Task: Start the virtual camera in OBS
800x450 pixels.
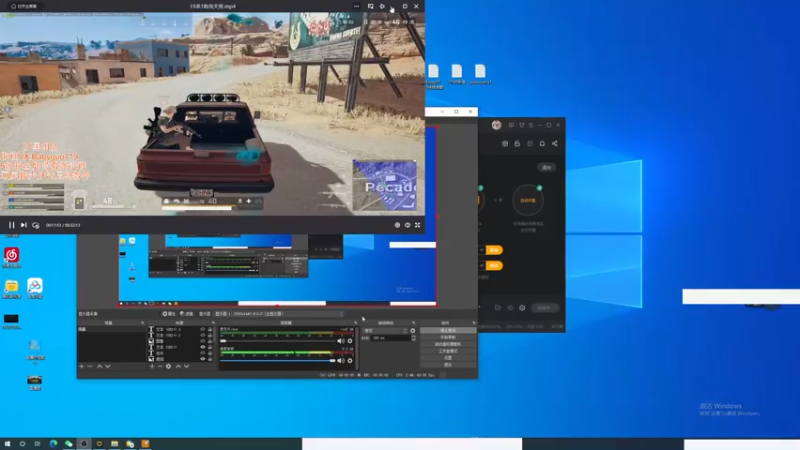Action: pyautogui.click(x=448, y=344)
